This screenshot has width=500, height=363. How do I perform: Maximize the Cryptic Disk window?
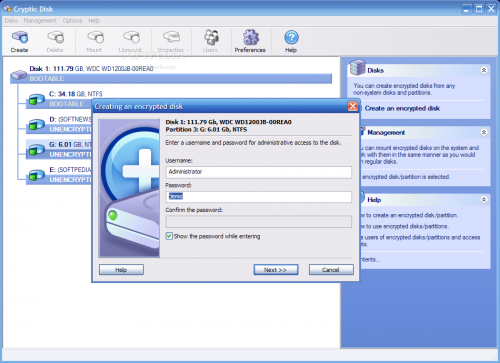[x=479, y=9]
